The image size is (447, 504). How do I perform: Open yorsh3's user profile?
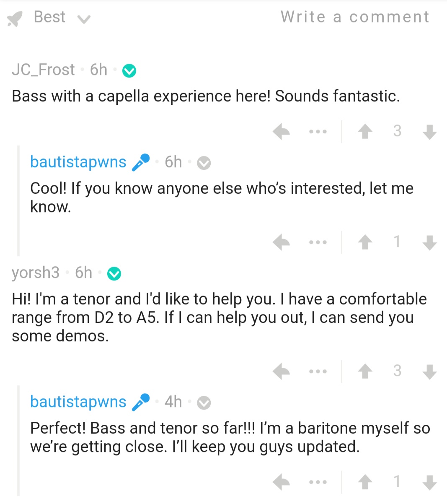36,273
